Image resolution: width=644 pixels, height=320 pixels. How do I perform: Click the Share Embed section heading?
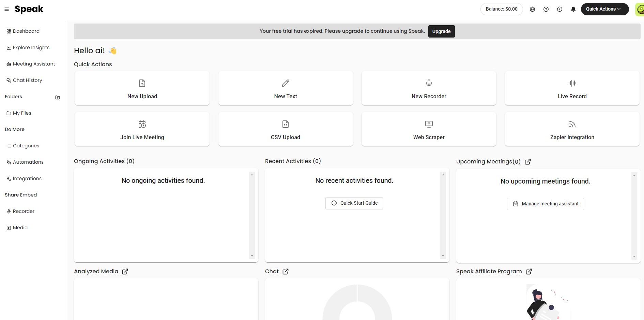[21, 195]
